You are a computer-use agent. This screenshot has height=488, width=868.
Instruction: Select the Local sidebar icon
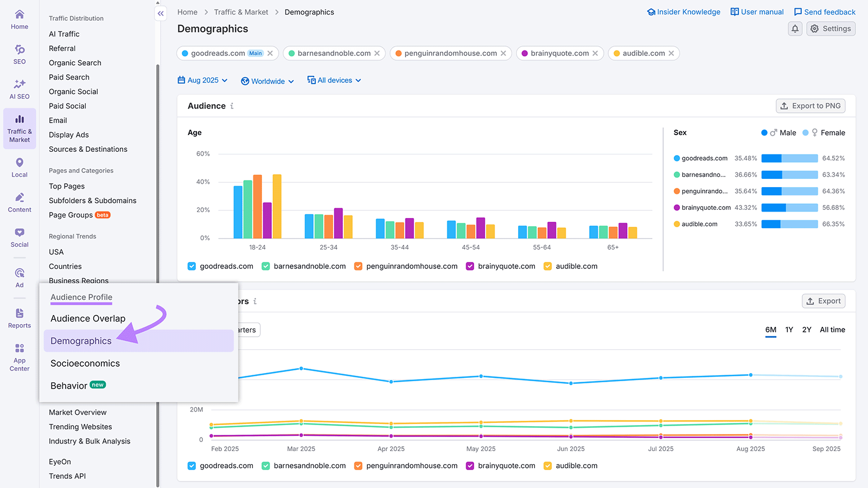19,167
